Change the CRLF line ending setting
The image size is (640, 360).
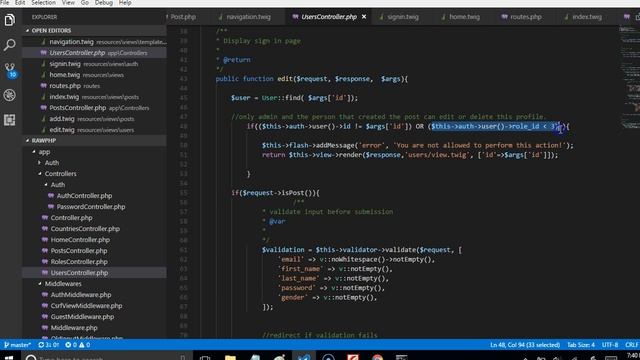[x=631, y=345]
